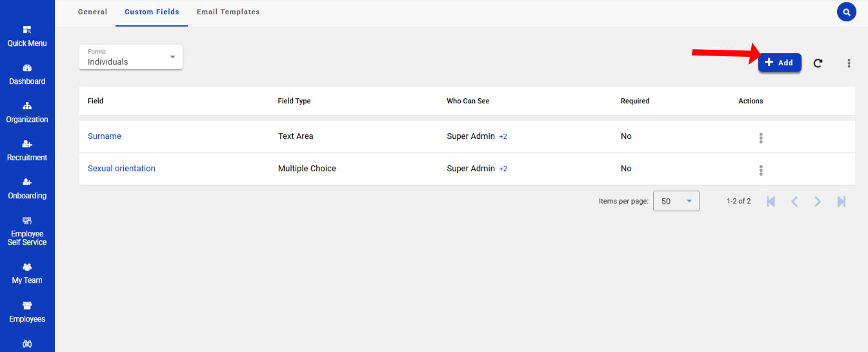This screenshot has width=868, height=352.
Task: Go to Dashboard in sidebar
Action: [x=27, y=74]
